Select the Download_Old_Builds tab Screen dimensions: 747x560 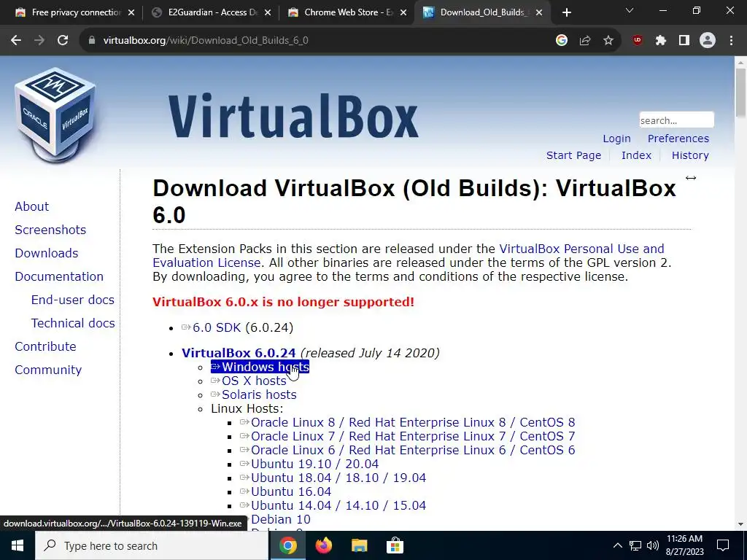point(481,12)
